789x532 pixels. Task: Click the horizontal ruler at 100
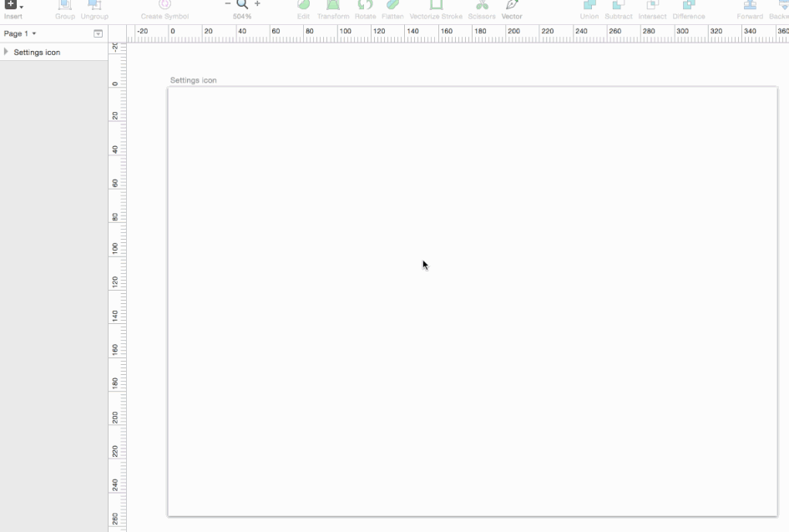[x=345, y=31]
